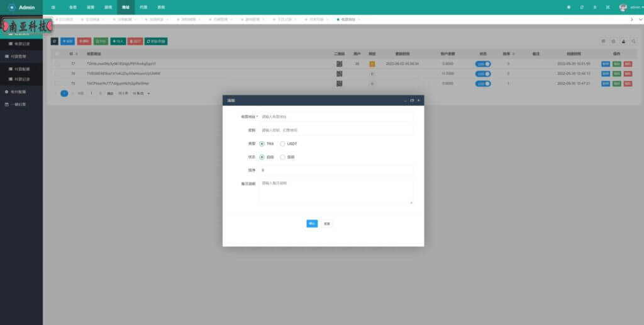Toggle the status switch in row 75
The image size is (644, 325).
483,84
